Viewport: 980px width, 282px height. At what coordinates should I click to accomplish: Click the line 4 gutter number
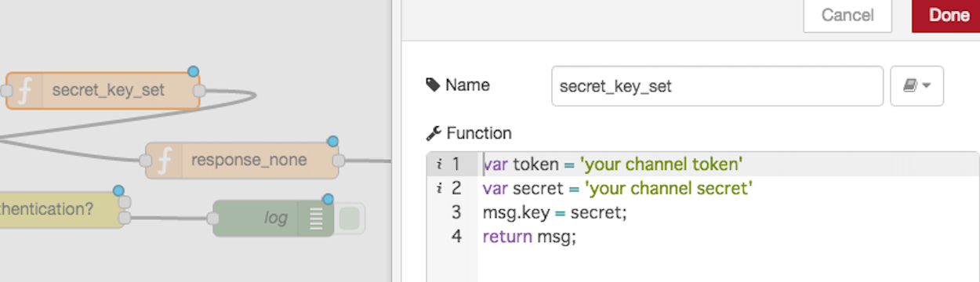point(457,236)
